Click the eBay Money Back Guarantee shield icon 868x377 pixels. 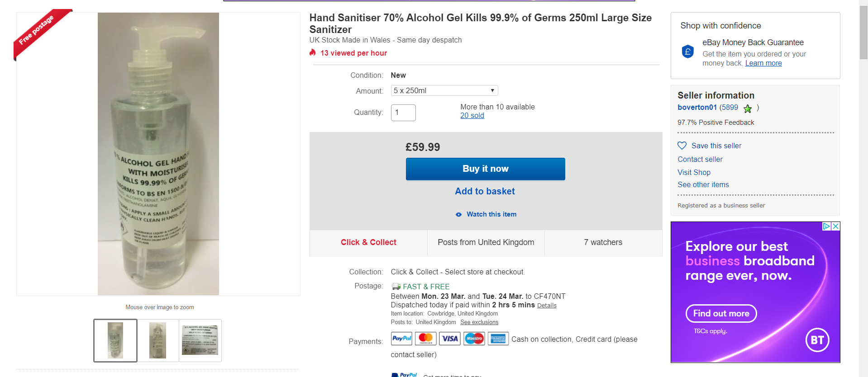point(687,52)
